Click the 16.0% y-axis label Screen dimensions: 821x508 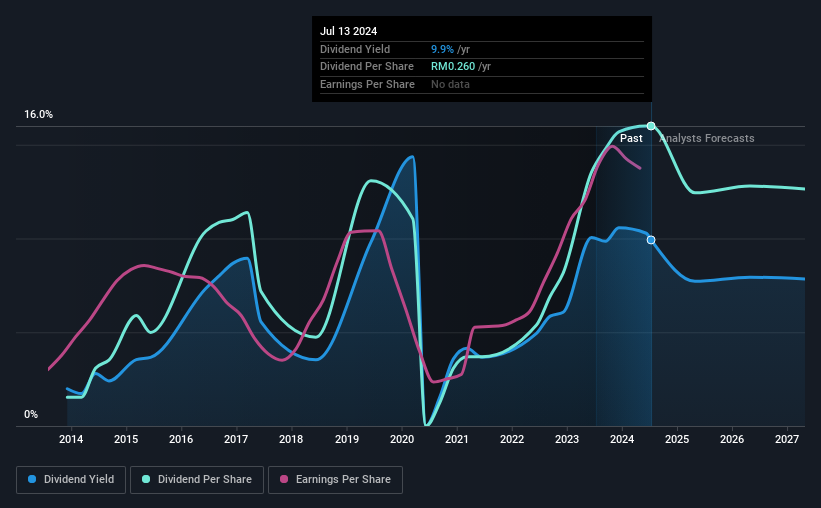(x=38, y=115)
